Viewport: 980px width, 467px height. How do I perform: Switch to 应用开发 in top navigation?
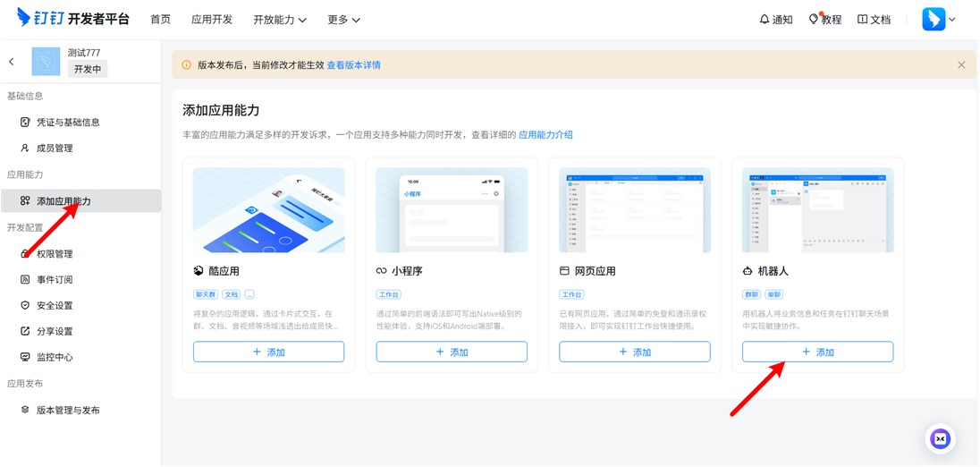(212, 20)
